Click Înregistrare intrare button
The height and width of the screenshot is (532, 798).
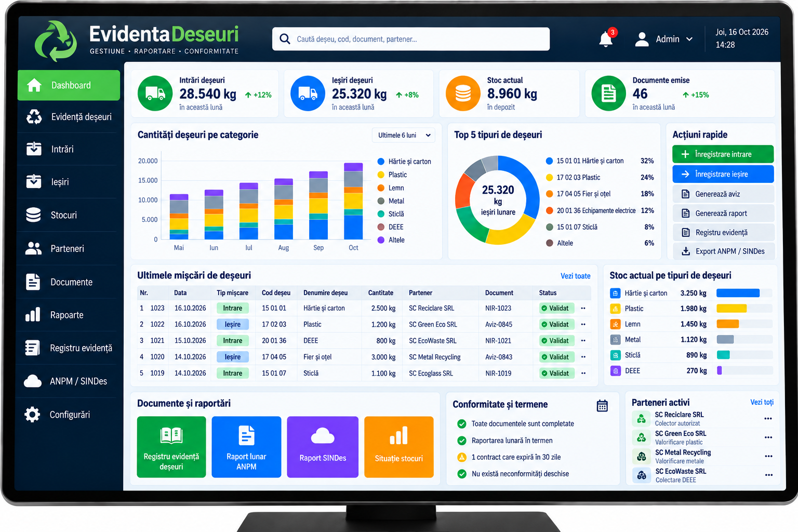(x=723, y=154)
